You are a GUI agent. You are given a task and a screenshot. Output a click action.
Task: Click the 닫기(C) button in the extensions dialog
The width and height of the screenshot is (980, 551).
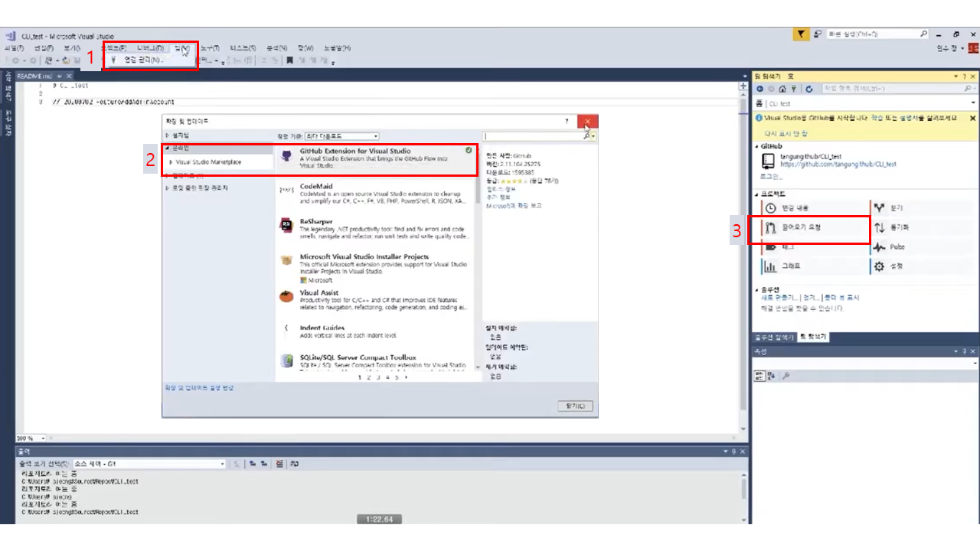(575, 406)
